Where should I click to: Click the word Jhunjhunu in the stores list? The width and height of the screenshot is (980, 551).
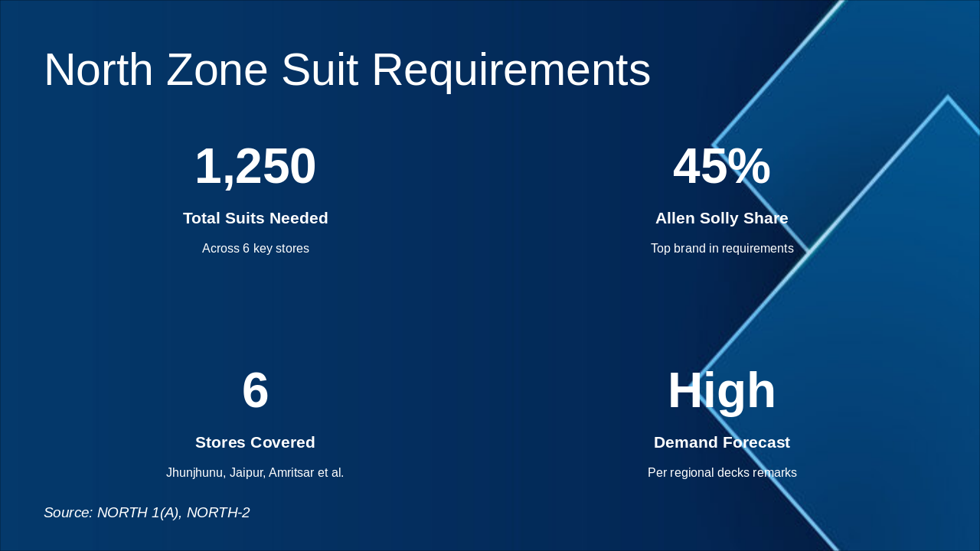194,473
